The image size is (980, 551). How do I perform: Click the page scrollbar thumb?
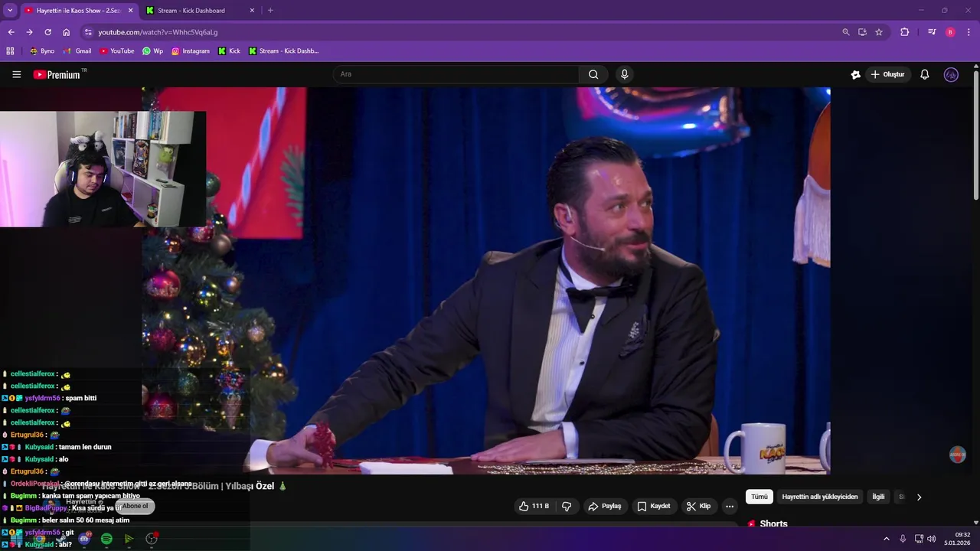975,134
